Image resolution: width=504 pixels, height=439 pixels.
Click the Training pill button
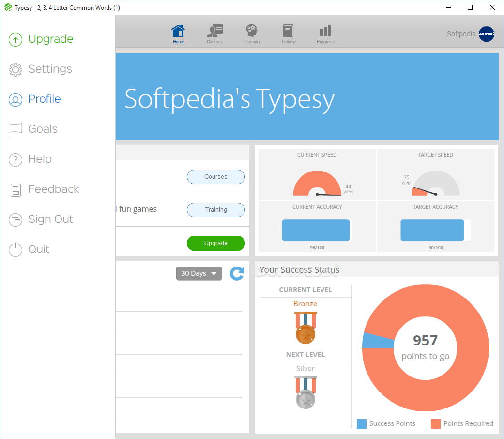(x=215, y=210)
